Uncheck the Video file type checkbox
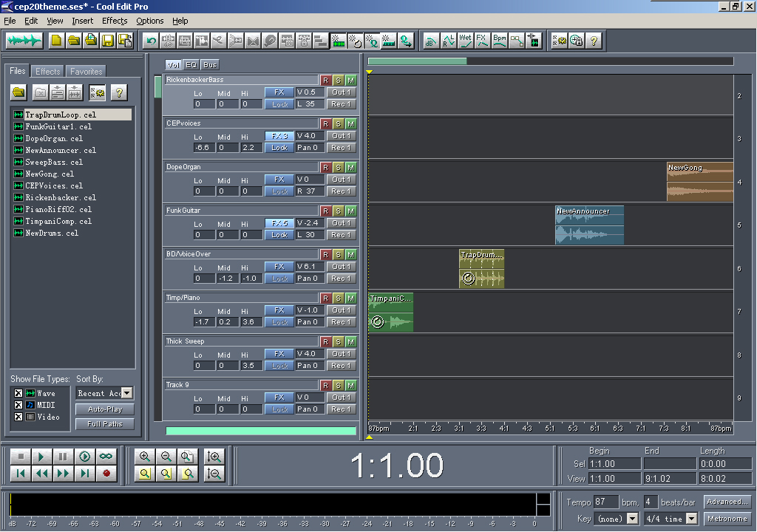This screenshot has height=532, width=757. 18,417
